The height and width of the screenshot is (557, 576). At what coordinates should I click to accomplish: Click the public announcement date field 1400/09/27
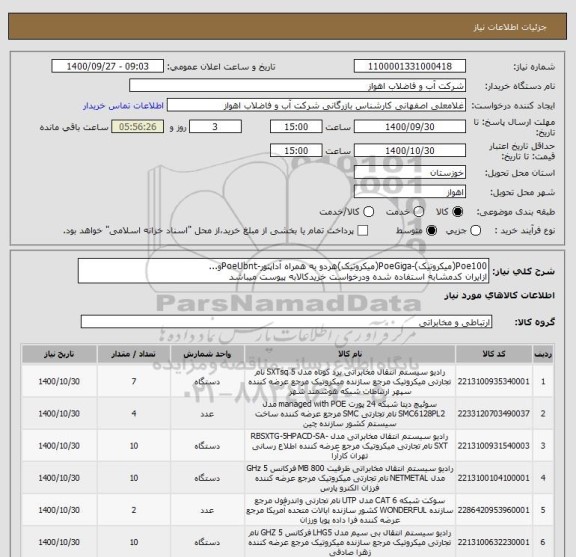(x=108, y=67)
